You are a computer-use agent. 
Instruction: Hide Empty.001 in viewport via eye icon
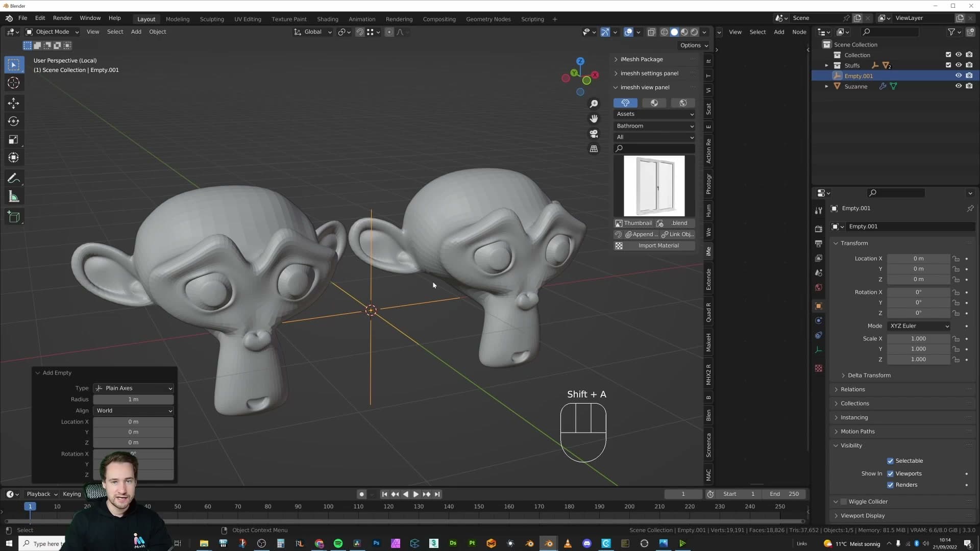(x=959, y=76)
